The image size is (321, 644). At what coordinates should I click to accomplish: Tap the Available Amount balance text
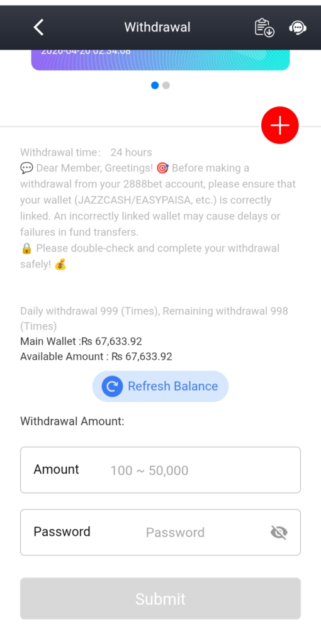[96, 357]
